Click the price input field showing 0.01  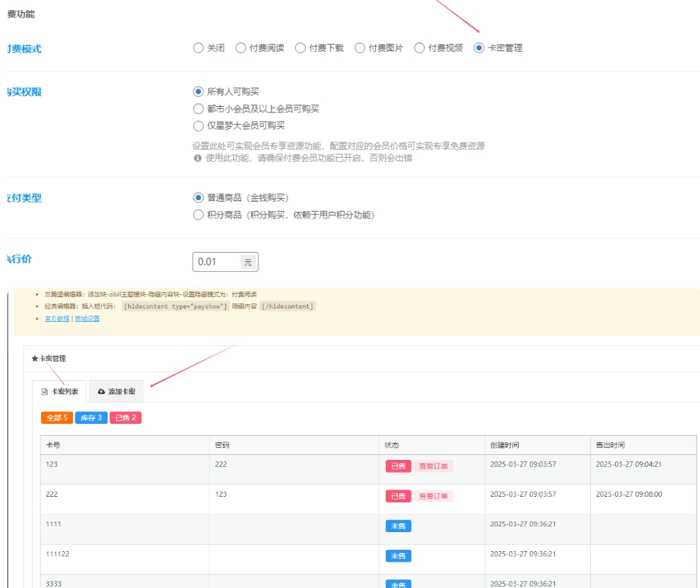tap(217, 262)
